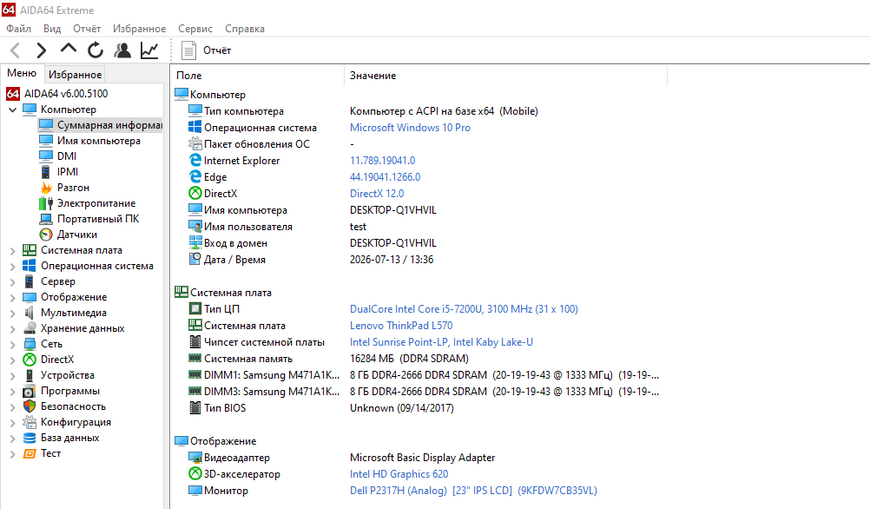Open the chart graph toolbar icon
The height and width of the screenshot is (509, 870).
click(x=149, y=51)
